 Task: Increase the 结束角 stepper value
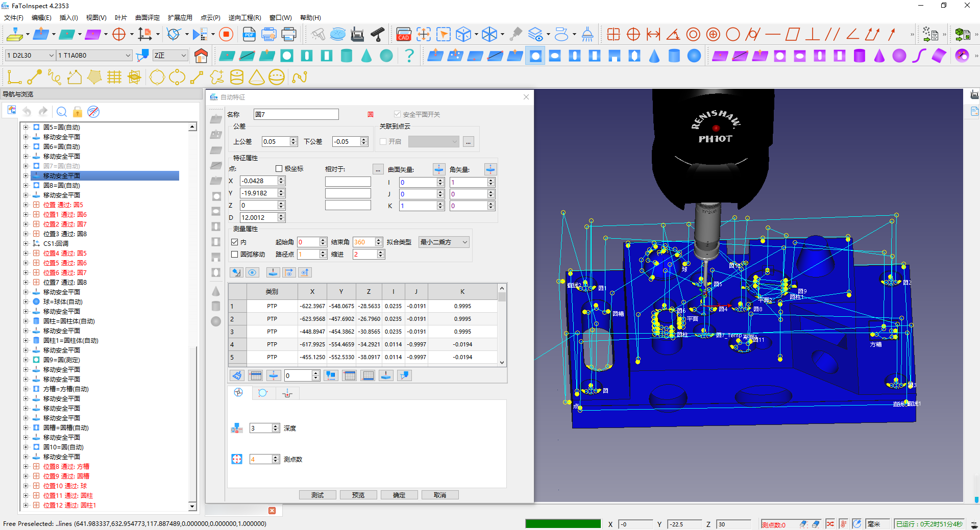(379, 240)
